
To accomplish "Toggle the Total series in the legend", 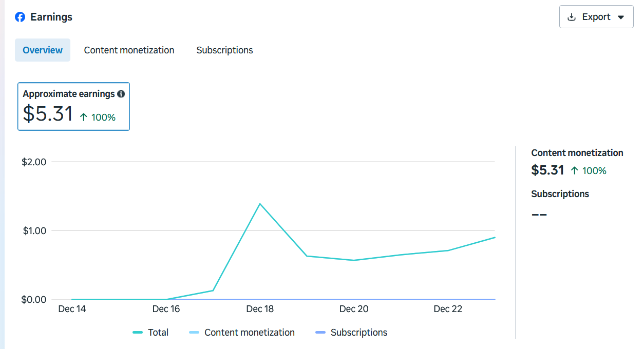I will (x=158, y=333).
